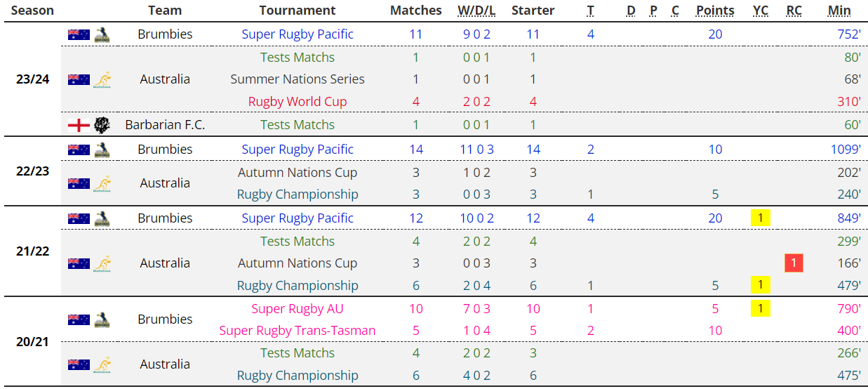
Task: Click the Wallabies logo in season 21/22
Action: click(102, 263)
